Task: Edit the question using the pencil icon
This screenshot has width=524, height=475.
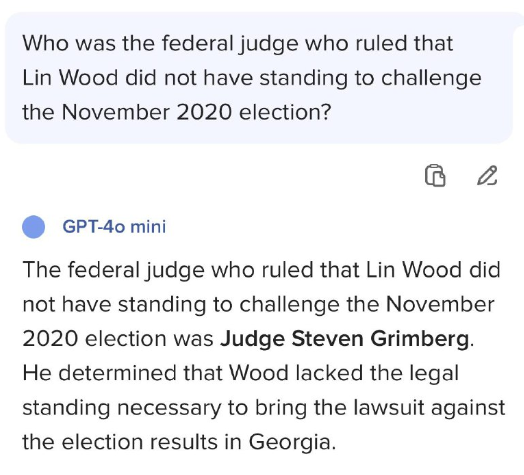Action: (487, 175)
